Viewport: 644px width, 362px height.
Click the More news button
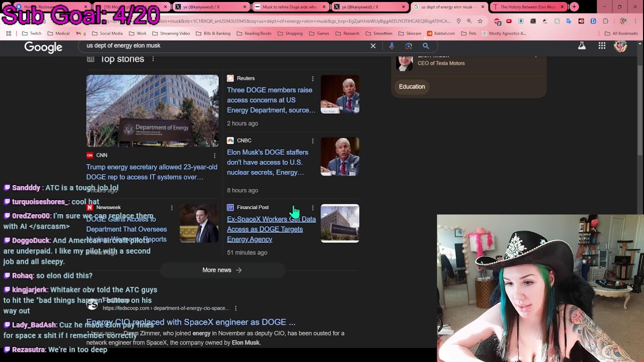pyautogui.click(x=222, y=270)
